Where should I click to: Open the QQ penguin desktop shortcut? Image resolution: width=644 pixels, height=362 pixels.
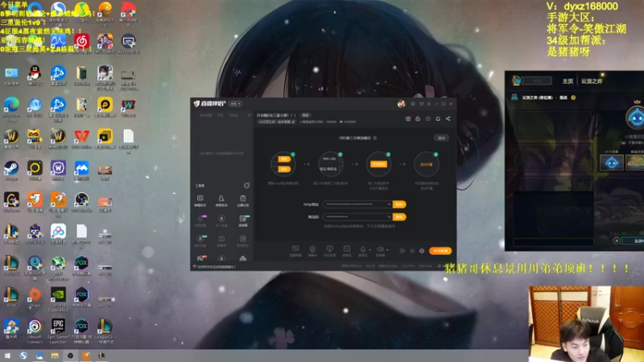[x=35, y=73]
